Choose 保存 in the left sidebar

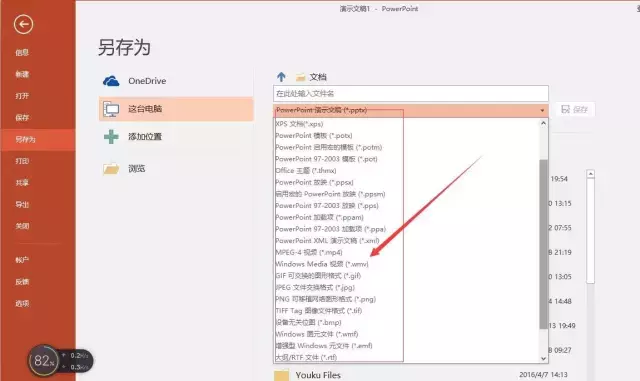click(x=22, y=118)
